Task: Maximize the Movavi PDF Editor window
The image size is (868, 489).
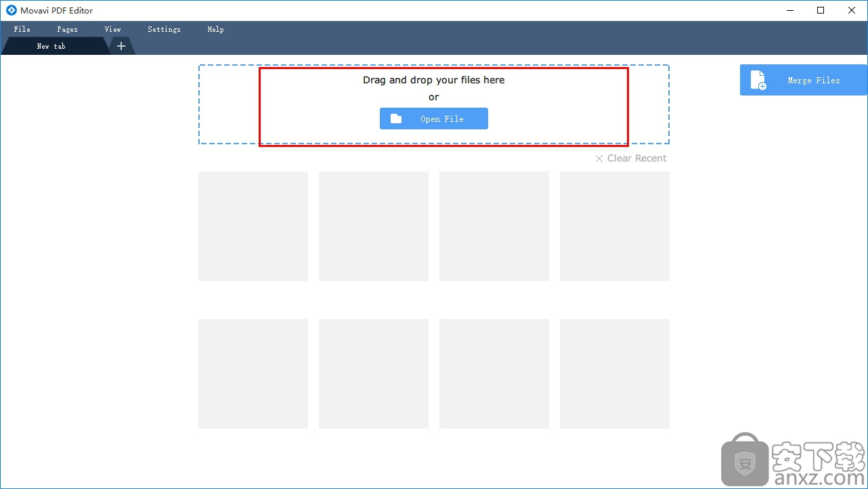Action: pyautogui.click(x=821, y=10)
